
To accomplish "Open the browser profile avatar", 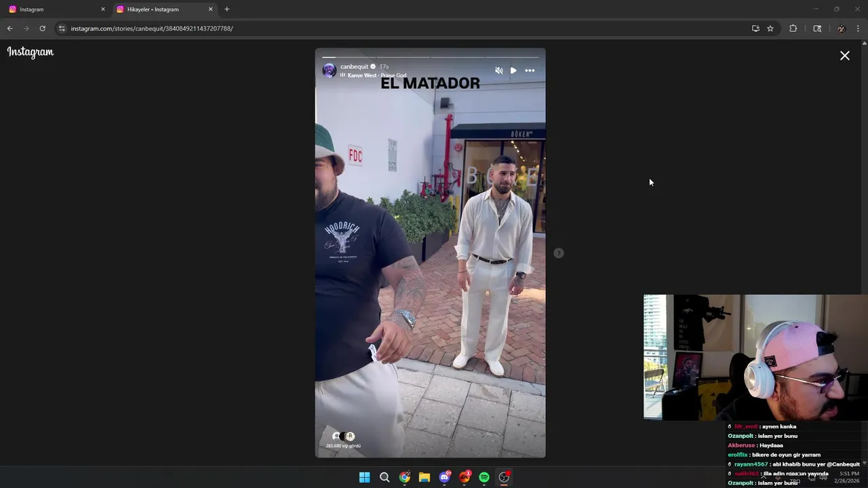I will (841, 28).
